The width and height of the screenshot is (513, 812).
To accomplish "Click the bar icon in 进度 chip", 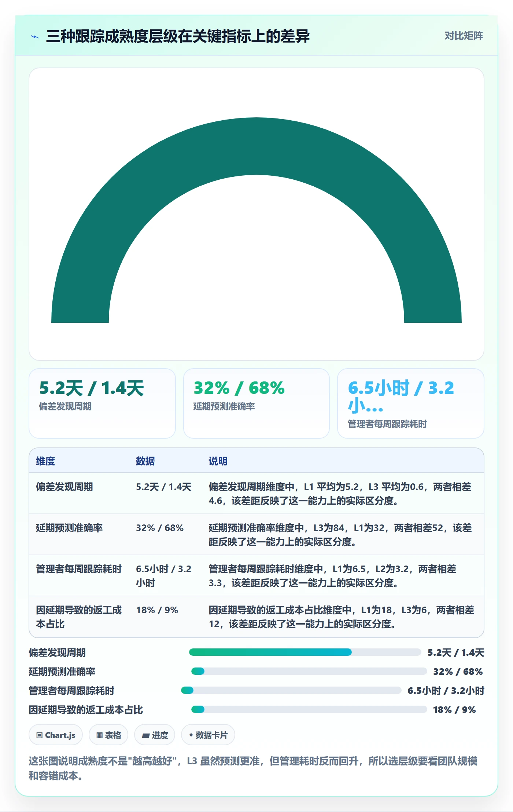I will point(145,735).
